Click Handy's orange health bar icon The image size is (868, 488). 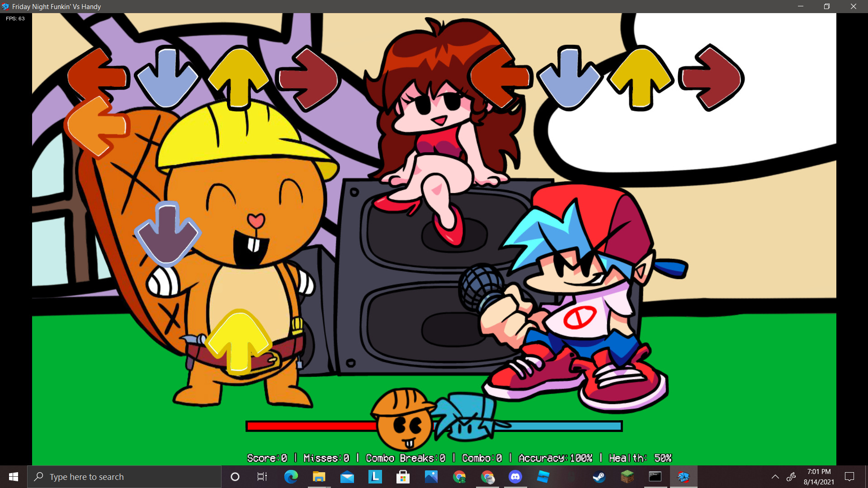402,420
